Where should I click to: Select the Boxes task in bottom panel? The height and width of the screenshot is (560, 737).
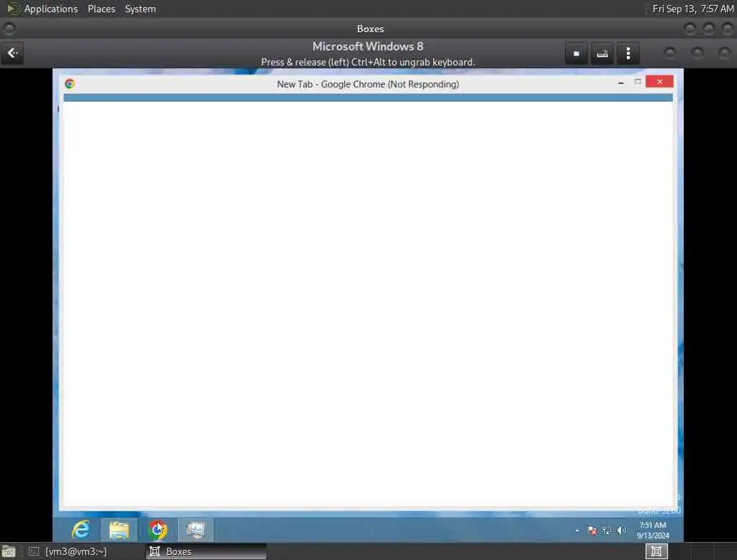point(207,551)
